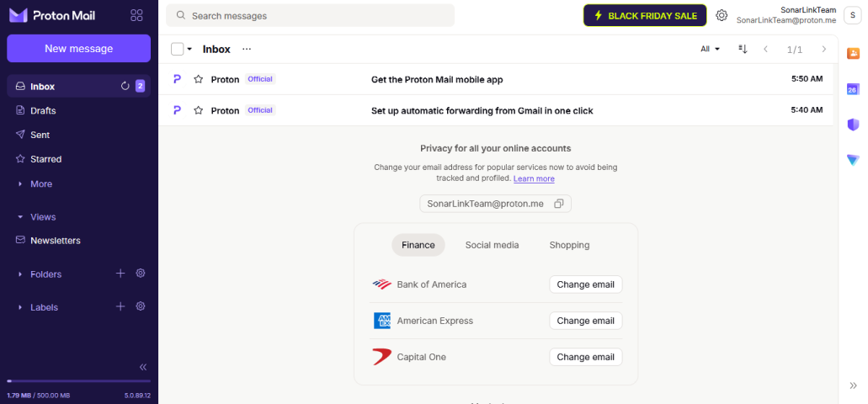The image size is (868, 404).
Task: Open folder settings gear
Action: click(141, 274)
